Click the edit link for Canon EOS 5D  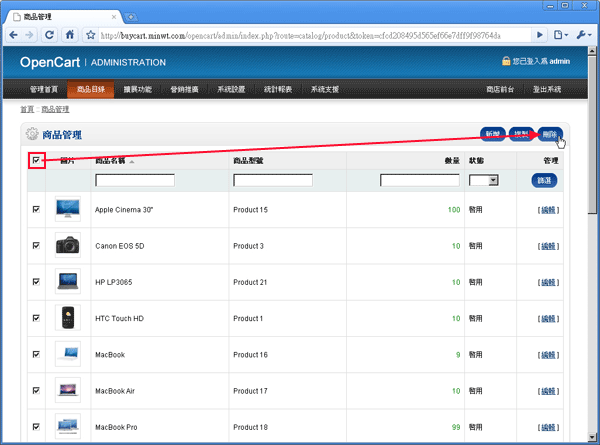[x=548, y=246]
